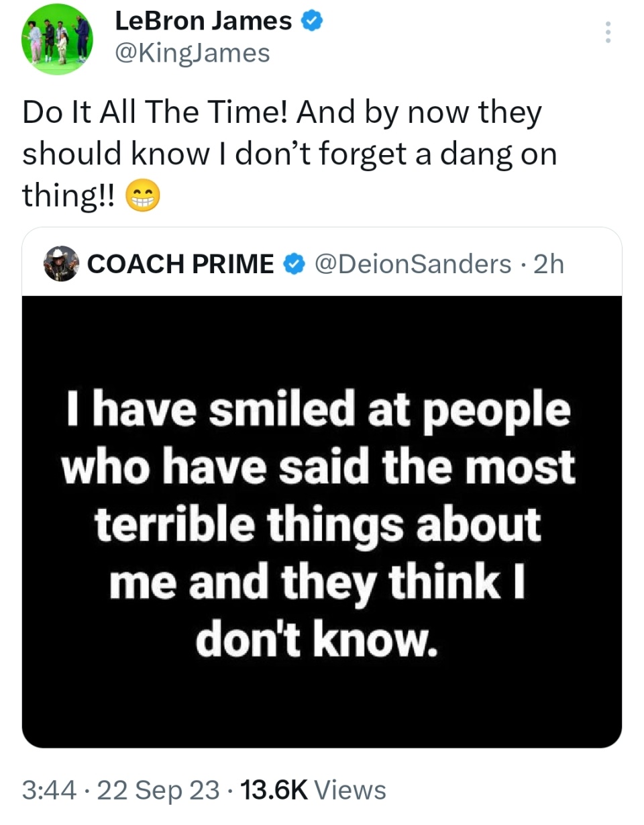The height and width of the screenshot is (825, 644).
Task: Click the 3:44 post time
Action: pos(48,789)
